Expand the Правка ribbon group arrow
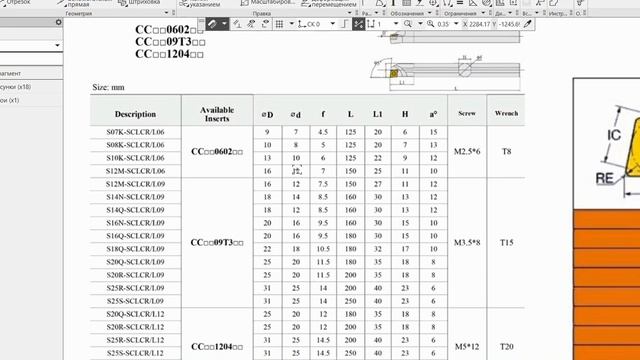Viewport: 640px width, 360px height. [x=349, y=13]
